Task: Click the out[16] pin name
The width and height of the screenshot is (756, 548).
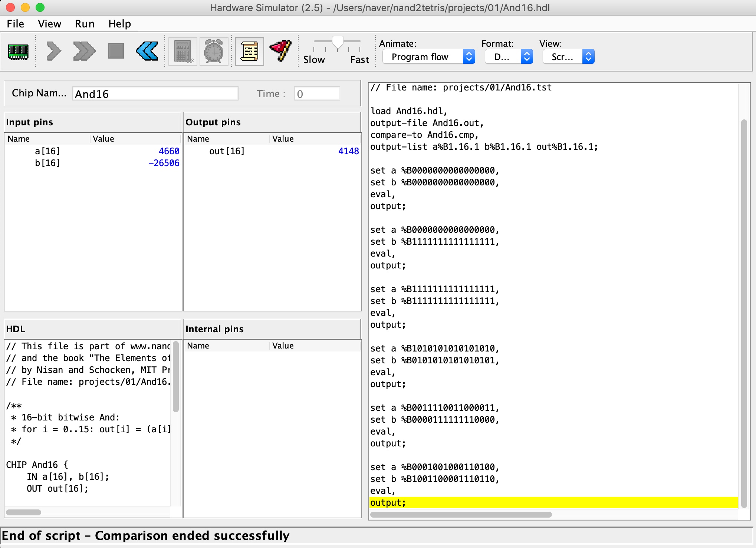Action: [227, 151]
